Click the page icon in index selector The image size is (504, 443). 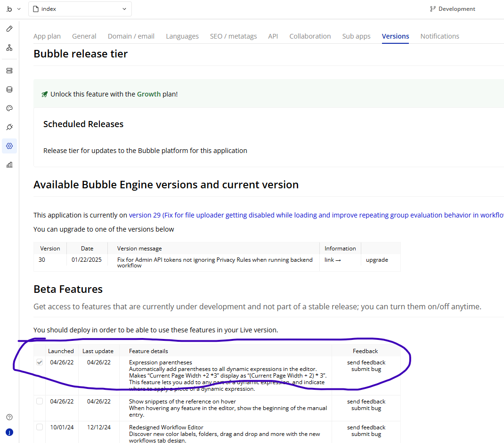(36, 9)
